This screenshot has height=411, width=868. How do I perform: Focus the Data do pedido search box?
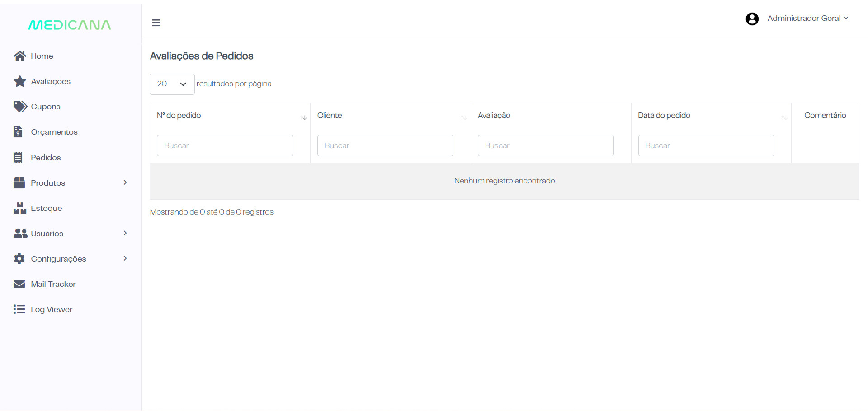[706, 146]
